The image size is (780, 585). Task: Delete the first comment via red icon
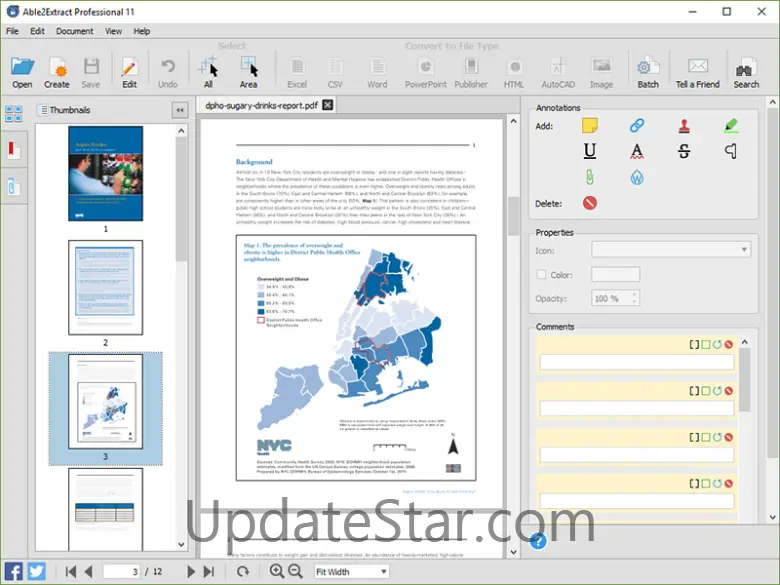tap(729, 344)
